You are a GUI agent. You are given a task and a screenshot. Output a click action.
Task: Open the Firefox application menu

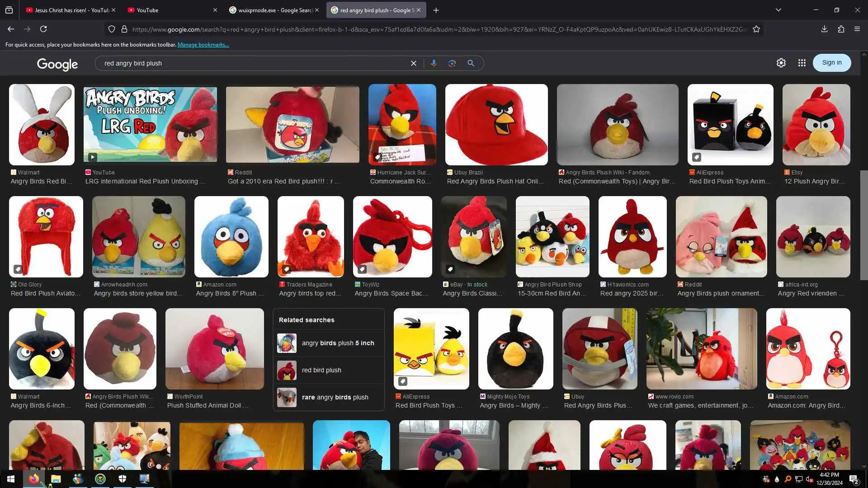coord(857,29)
